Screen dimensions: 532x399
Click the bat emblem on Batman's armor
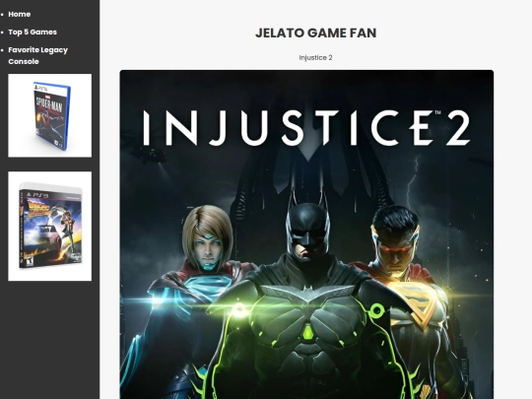click(307, 293)
